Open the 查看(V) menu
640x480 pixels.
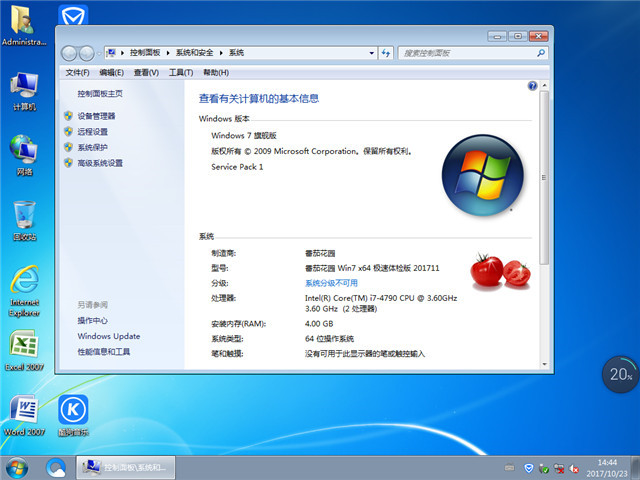point(146,73)
